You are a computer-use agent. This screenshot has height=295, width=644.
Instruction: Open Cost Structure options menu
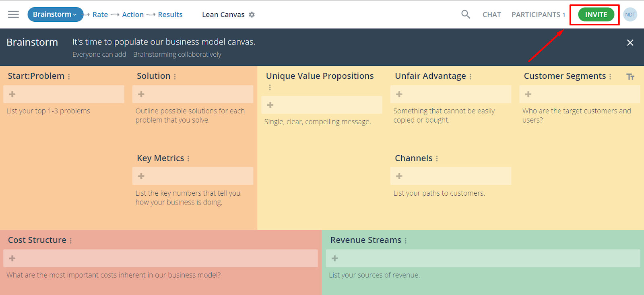(x=71, y=240)
